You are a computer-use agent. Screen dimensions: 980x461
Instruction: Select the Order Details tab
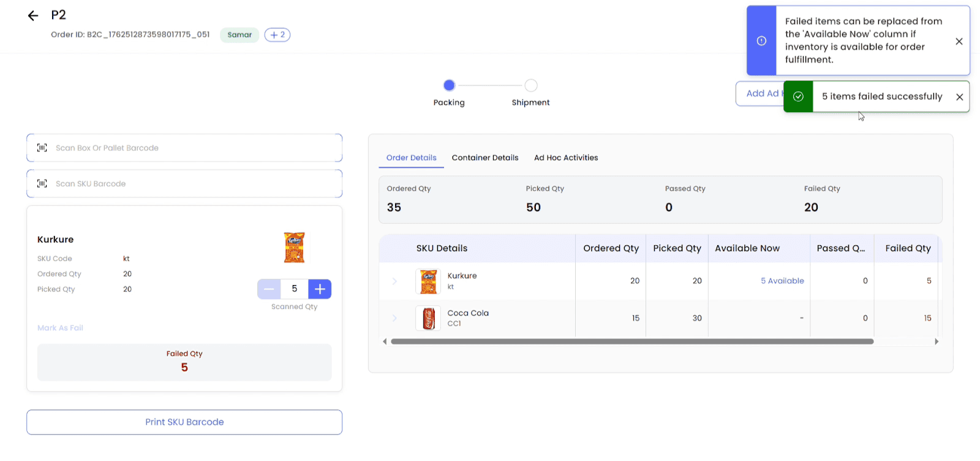tap(411, 158)
